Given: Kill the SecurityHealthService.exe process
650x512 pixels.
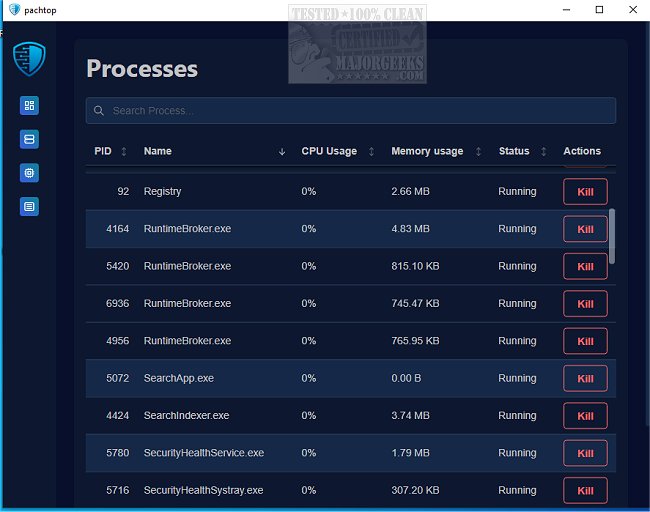Looking at the screenshot, I should pyautogui.click(x=585, y=453).
